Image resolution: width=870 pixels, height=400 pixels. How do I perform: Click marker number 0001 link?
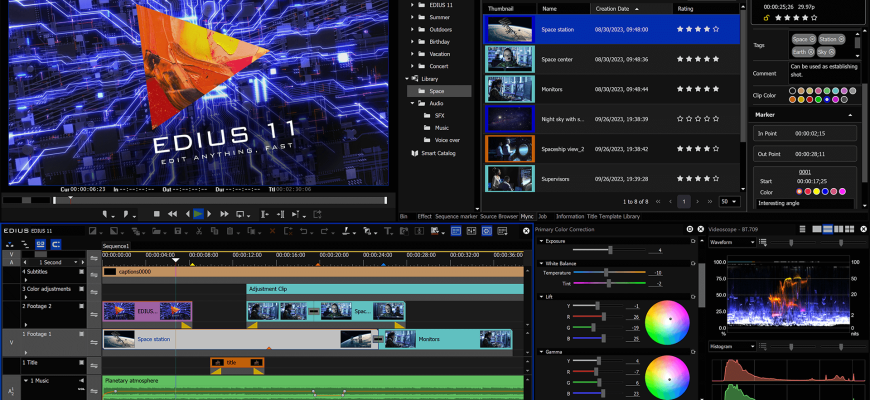[805, 172]
